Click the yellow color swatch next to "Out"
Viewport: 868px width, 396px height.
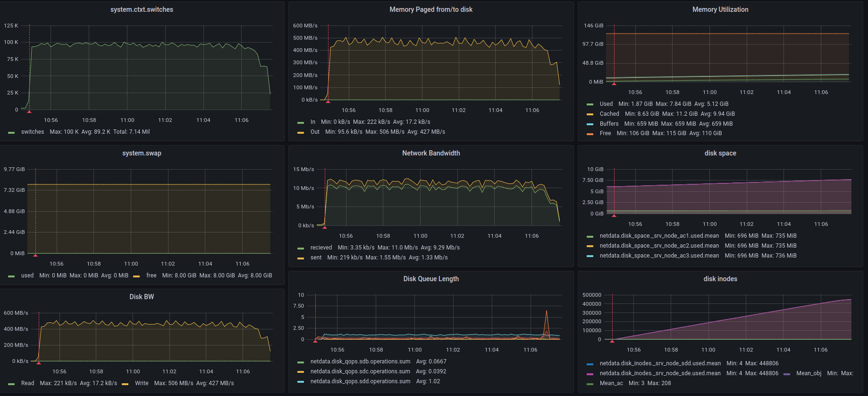pos(301,132)
